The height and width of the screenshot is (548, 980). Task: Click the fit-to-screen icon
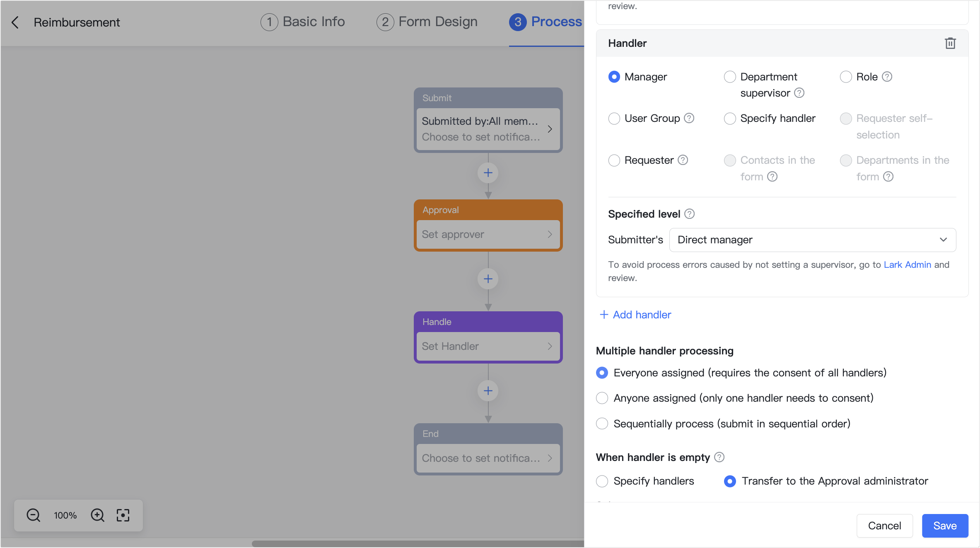click(x=123, y=515)
